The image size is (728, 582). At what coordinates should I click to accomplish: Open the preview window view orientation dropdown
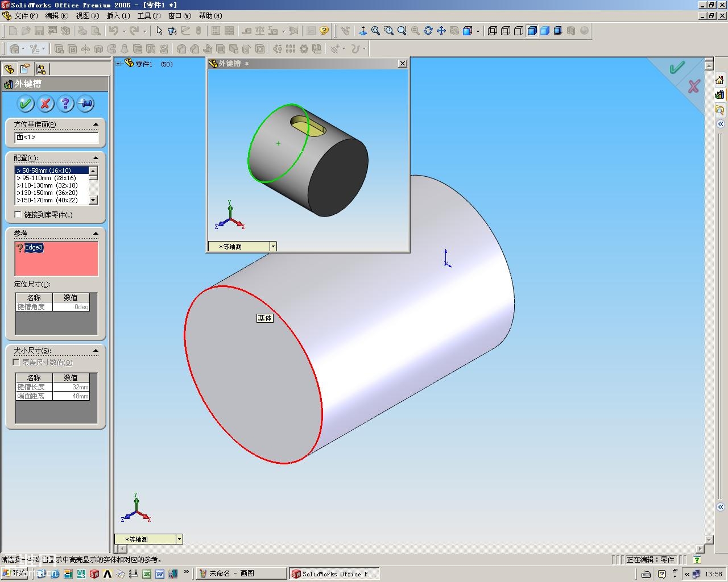tap(273, 247)
